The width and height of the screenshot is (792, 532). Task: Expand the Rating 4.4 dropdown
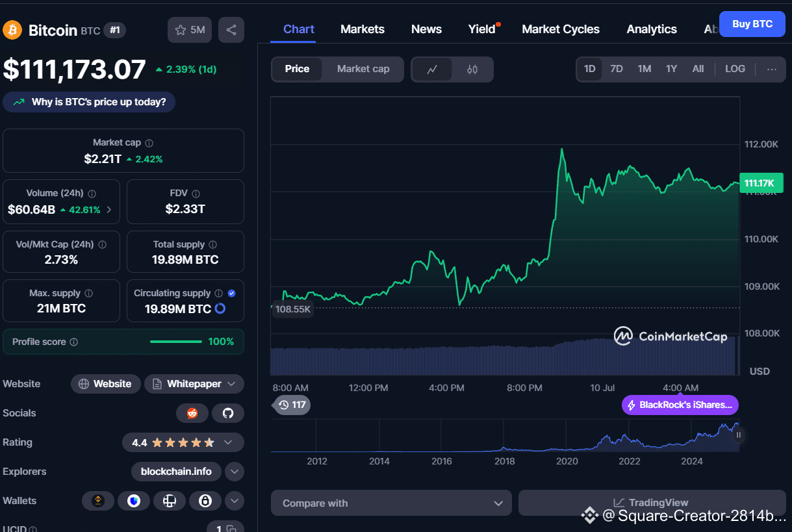coord(228,442)
